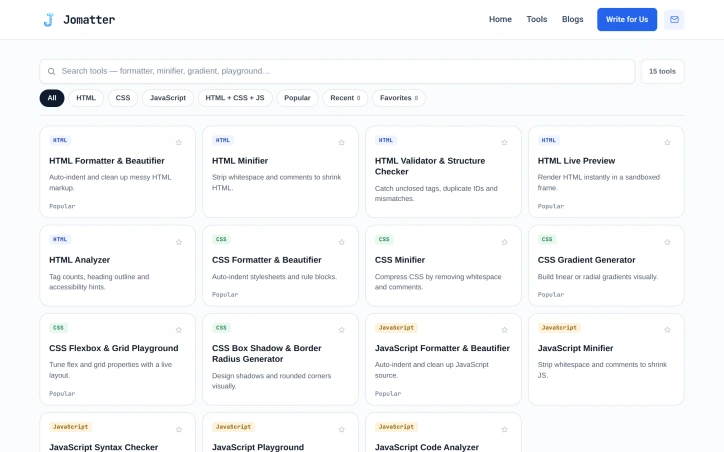The image size is (724, 452).
Task: Open the mail envelope icon button
Action: pos(674,20)
